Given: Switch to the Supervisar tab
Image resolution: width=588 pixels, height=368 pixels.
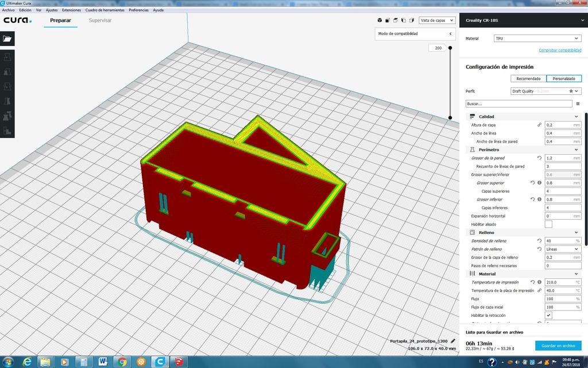Looking at the screenshot, I should [x=100, y=21].
